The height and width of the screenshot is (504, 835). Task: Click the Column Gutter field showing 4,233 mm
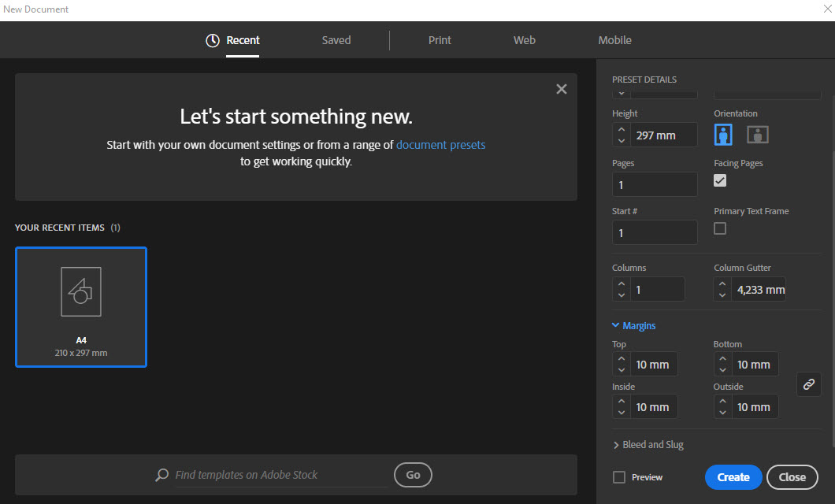click(759, 290)
